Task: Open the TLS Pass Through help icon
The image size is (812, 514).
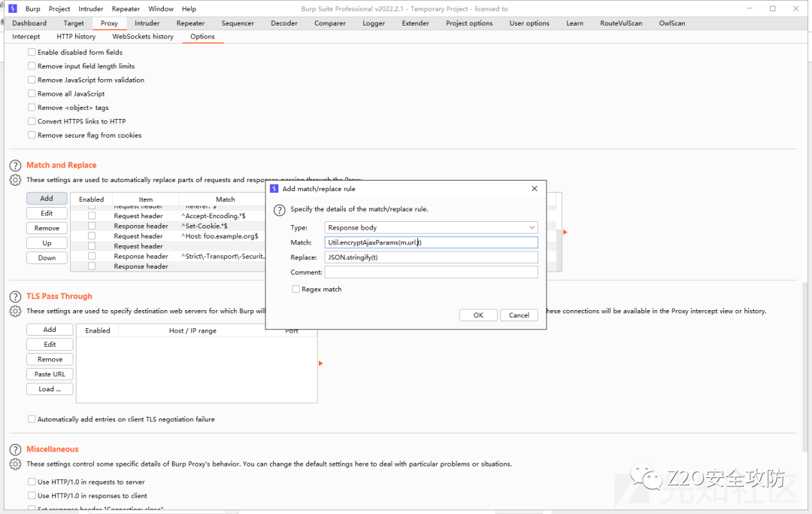Action: [x=16, y=297]
